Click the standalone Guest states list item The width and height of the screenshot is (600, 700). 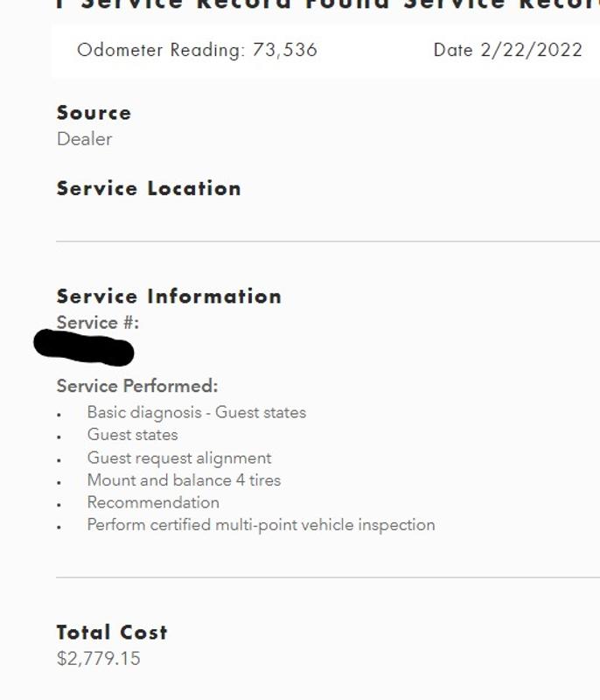(x=132, y=435)
